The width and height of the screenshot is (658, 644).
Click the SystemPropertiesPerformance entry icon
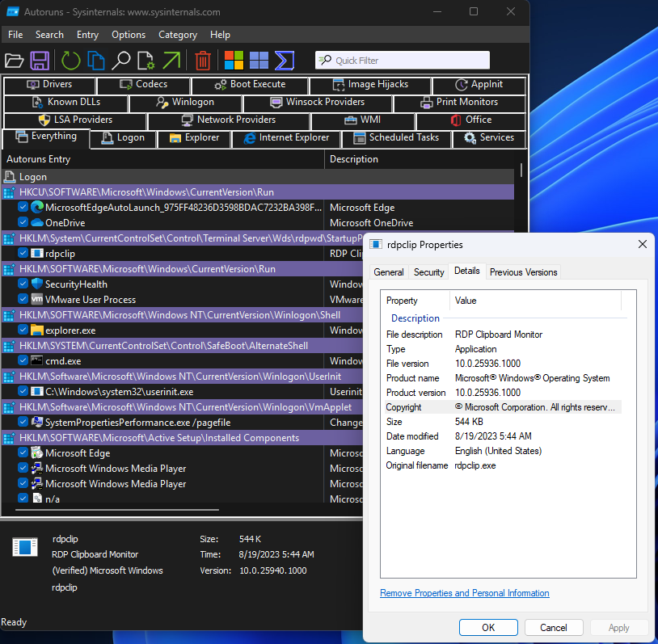(37, 422)
